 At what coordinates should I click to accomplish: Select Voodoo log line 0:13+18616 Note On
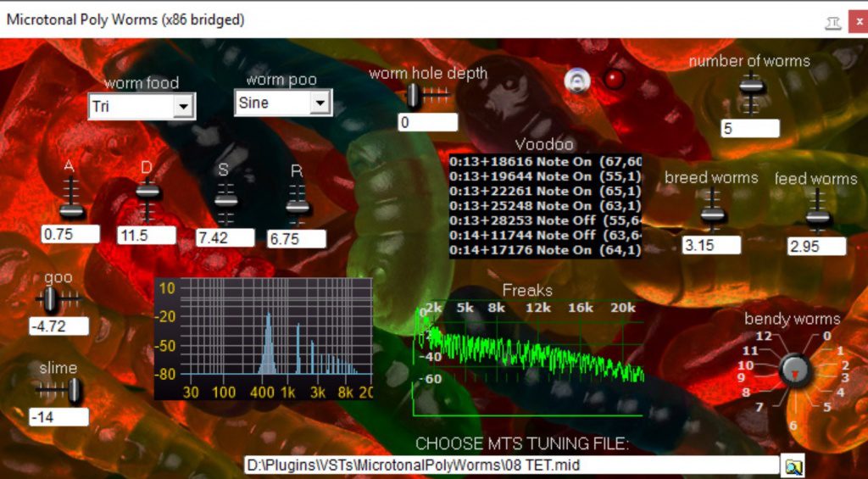pos(545,162)
